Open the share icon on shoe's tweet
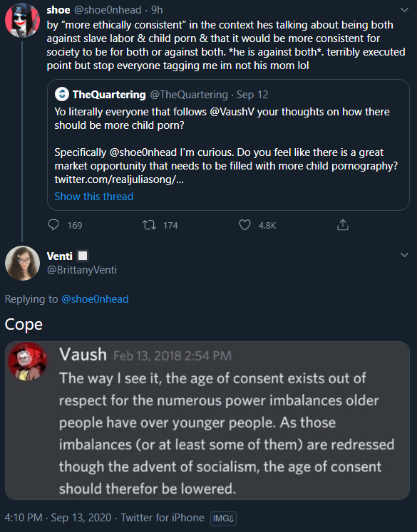Viewport: 417px width, 532px height. point(343,224)
